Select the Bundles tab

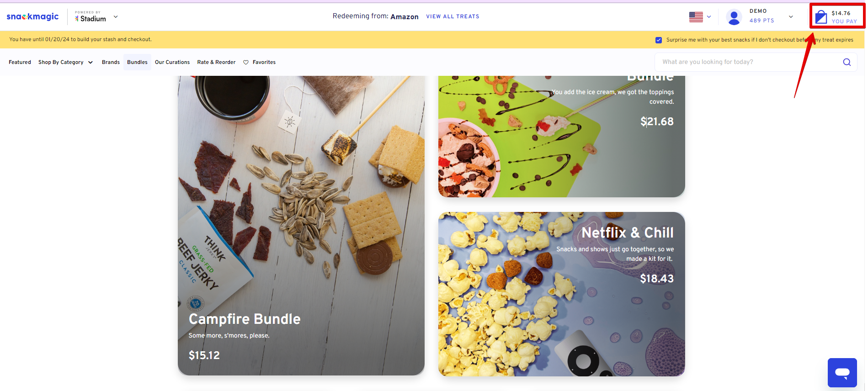(x=137, y=62)
